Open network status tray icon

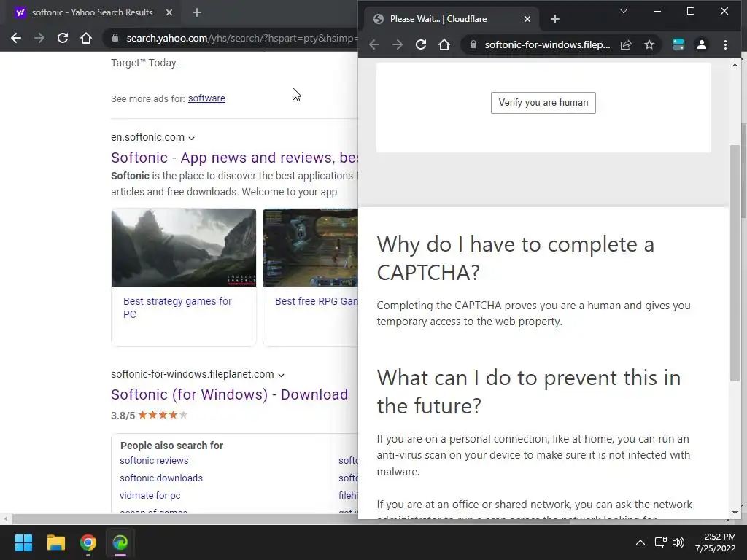click(660, 542)
